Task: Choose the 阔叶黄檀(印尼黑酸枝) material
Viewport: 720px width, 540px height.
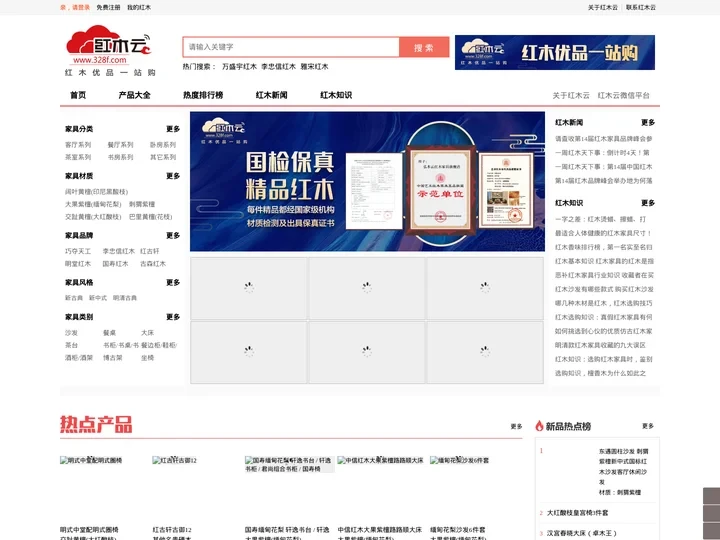Action: [96, 192]
